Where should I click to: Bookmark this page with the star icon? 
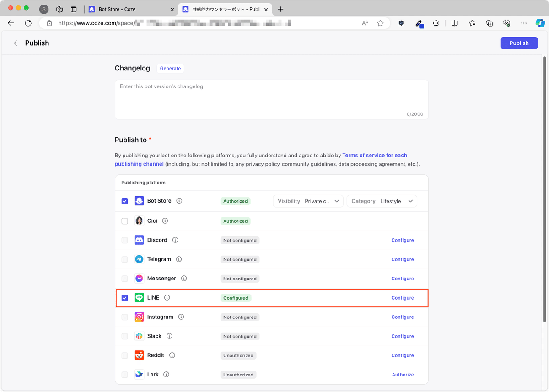click(380, 23)
